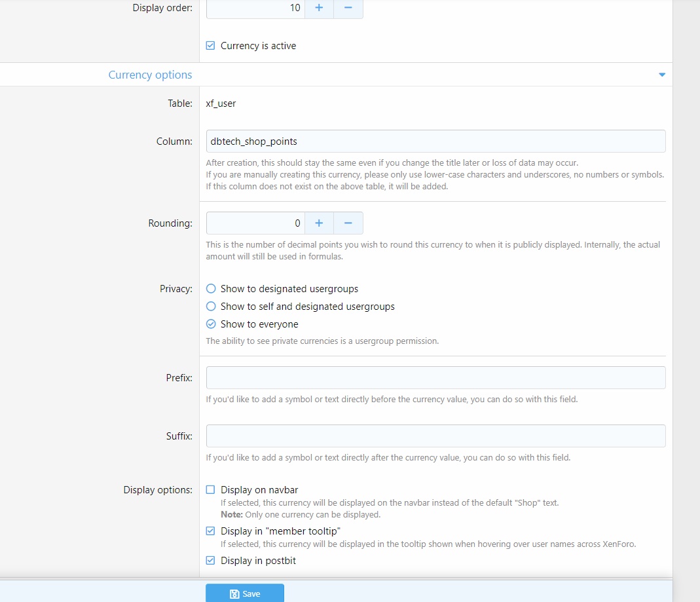
Task: Click into the Prefix field
Action: tap(435, 378)
